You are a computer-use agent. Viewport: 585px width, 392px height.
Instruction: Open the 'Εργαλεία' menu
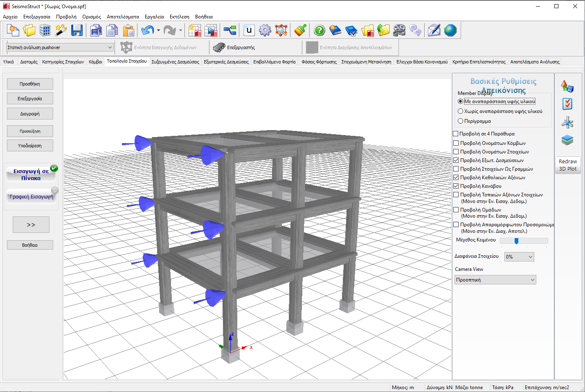pos(154,17)
